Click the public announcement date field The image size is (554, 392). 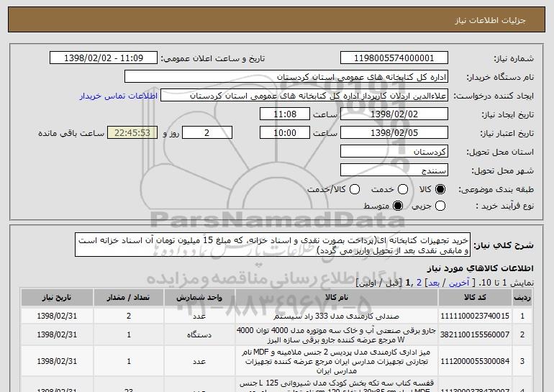click(x=104, y=58)
